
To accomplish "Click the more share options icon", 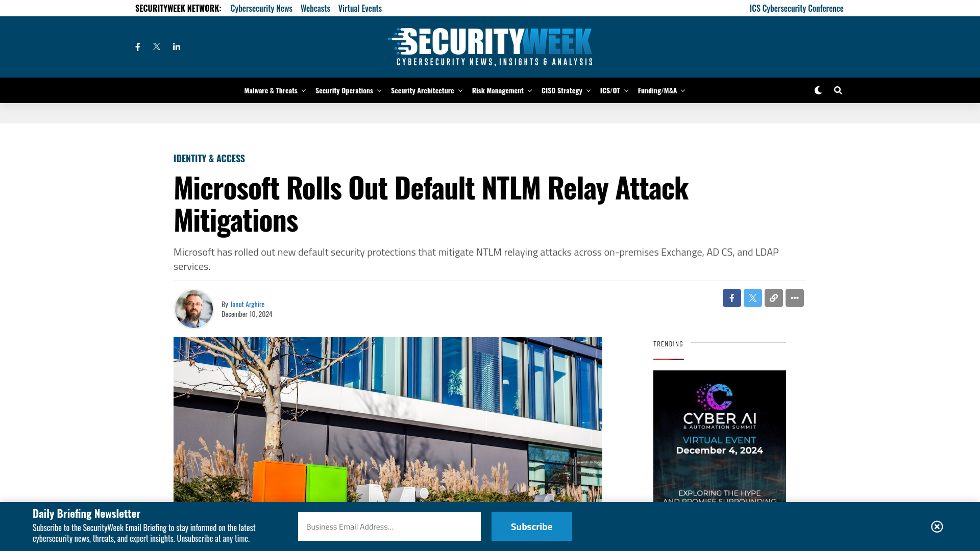I will pyautogui.click(x=794, y=298).
